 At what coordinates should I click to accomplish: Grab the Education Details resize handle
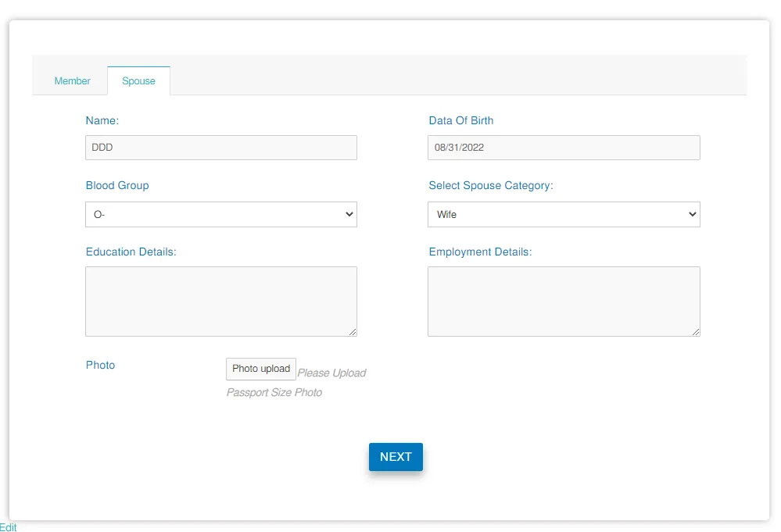click(353, 332)
